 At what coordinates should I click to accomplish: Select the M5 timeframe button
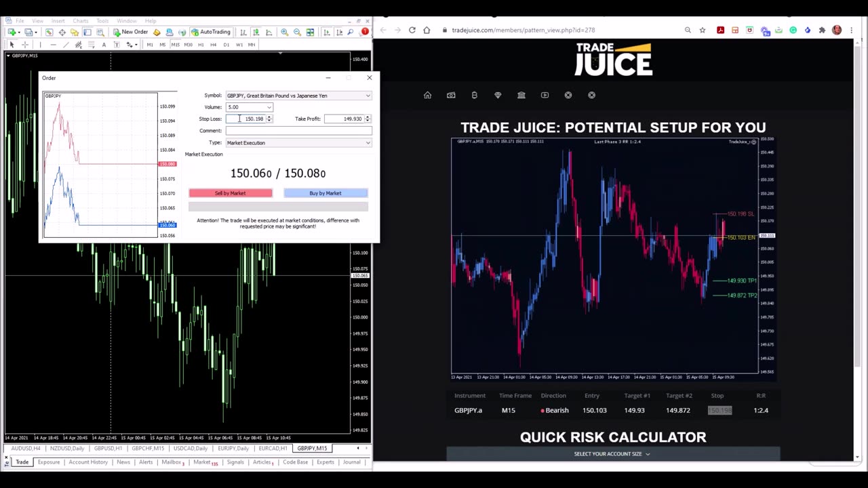pos(163,45)
